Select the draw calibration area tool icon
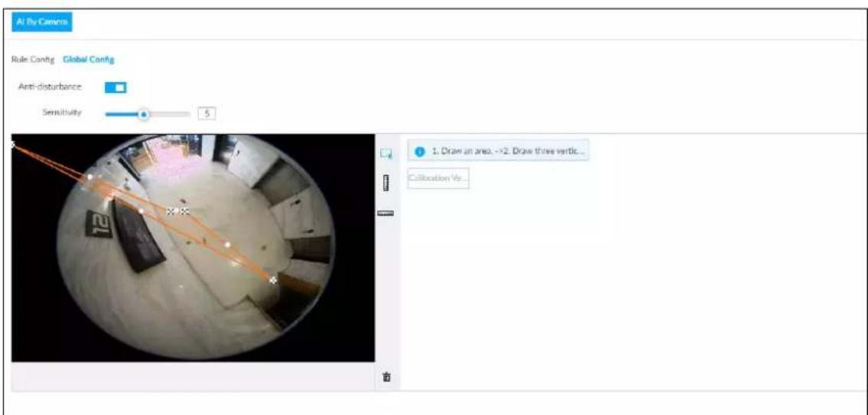Screen dimensions: 868x415 coord(386,154)
